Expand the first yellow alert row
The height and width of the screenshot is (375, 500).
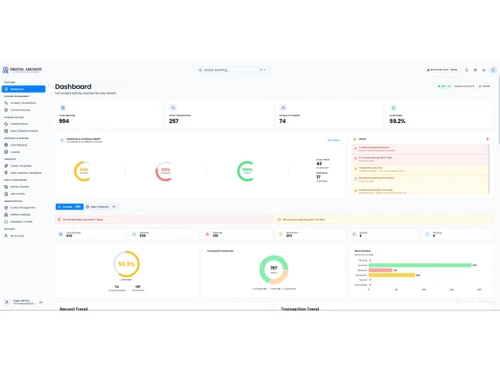[420, 169]
